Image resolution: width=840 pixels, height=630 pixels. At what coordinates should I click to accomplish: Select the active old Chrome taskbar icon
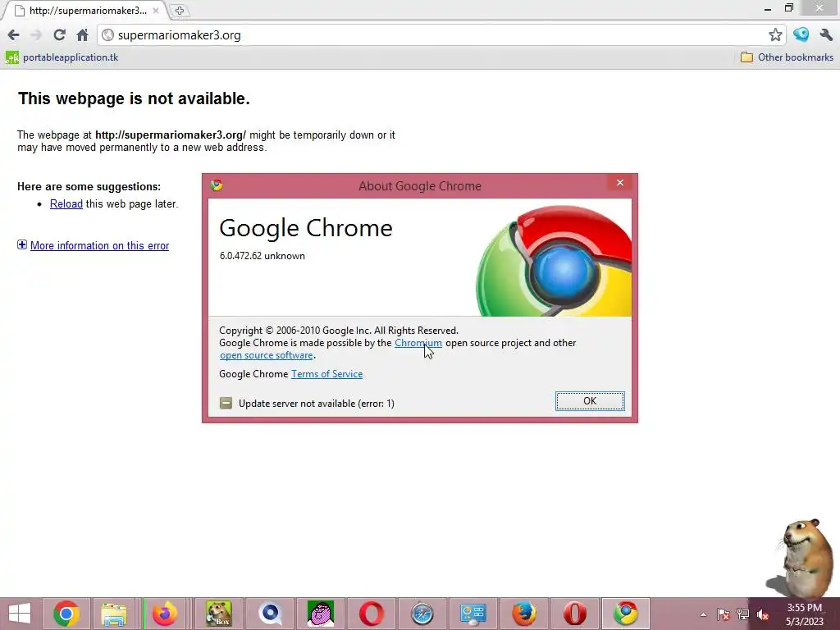626,614
